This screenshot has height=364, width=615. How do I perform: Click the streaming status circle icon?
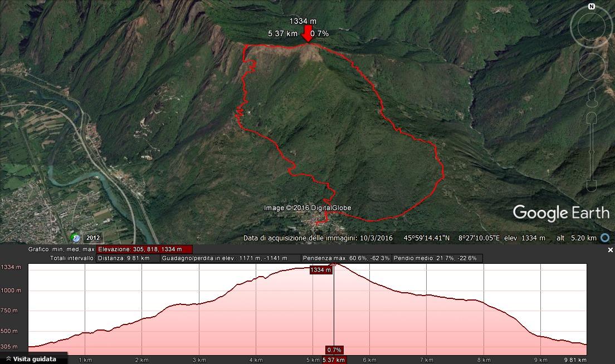point(605,238)
